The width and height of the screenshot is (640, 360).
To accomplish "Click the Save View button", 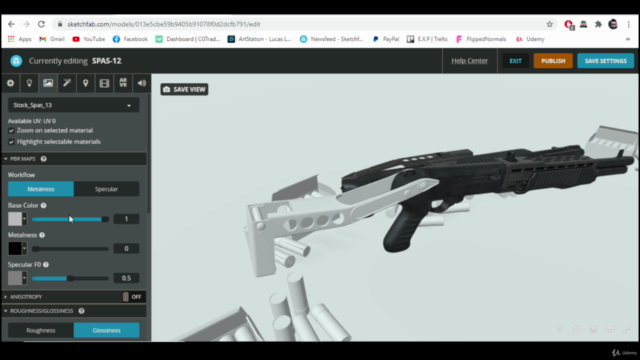I will [184, 89].
